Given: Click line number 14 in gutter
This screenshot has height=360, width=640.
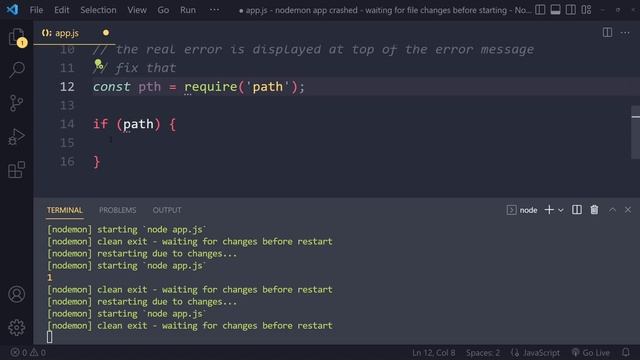Looking at the screenshot, I should [x=67, y=124].
